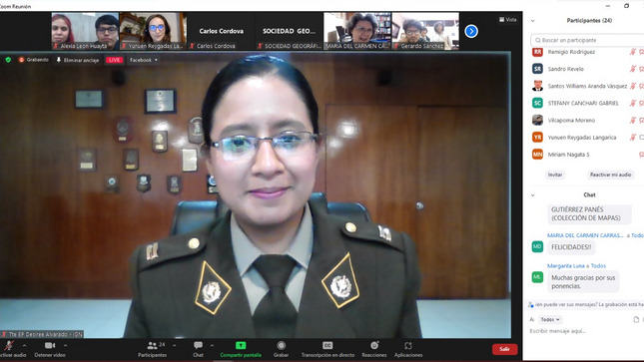Click the green encryption shield icon
Viewport: 644px width, 362px height.
point(8,60)
